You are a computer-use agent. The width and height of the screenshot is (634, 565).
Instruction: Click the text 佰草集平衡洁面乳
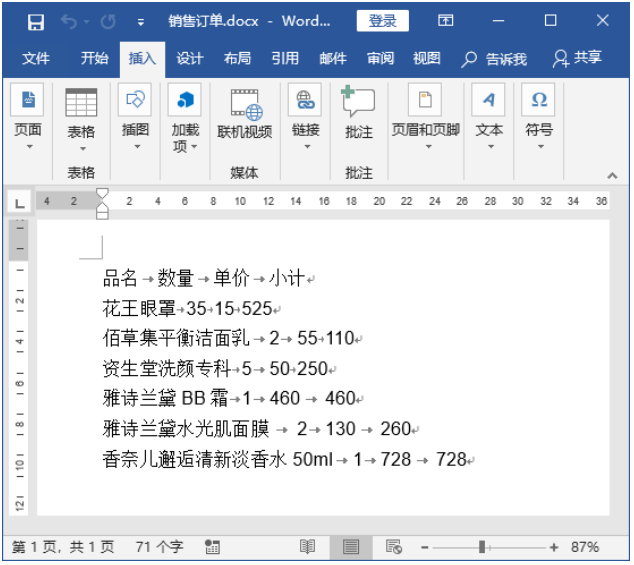pos(176,338)
